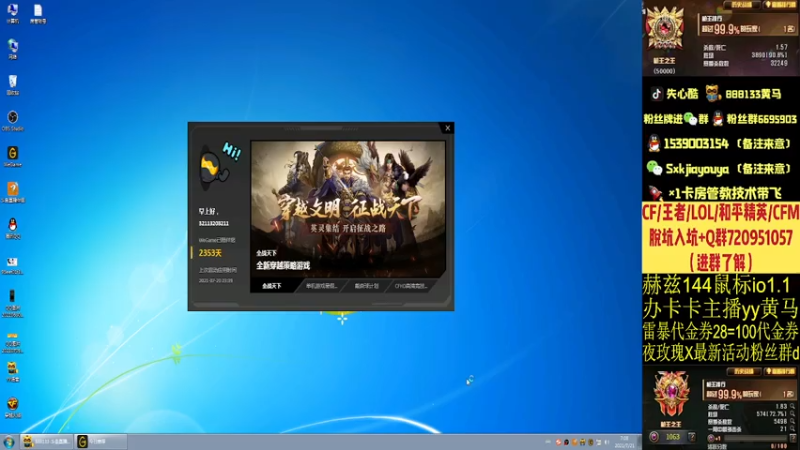Click Q群720951057 text in yellow banner
This screenshot has width=800, height=450.
coord(746,238)
